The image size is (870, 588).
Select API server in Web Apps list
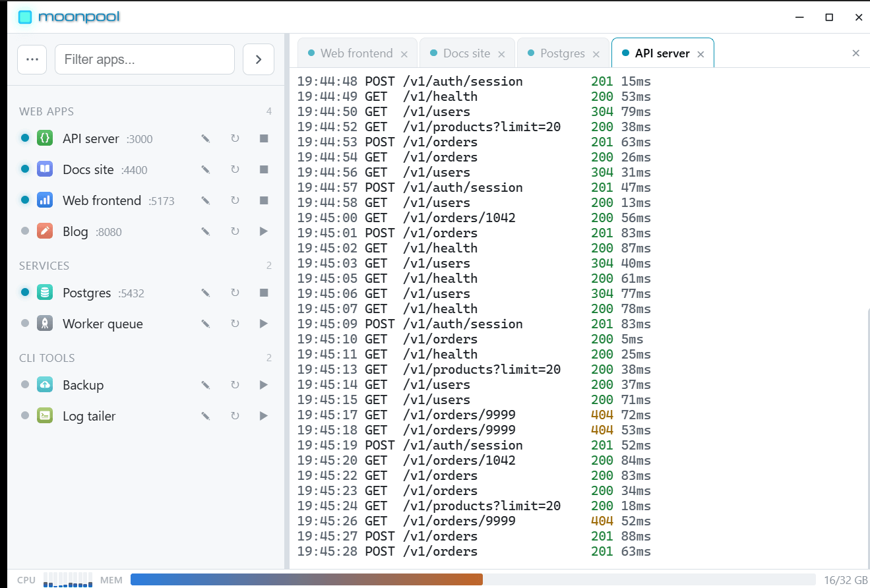pos(145,138)
